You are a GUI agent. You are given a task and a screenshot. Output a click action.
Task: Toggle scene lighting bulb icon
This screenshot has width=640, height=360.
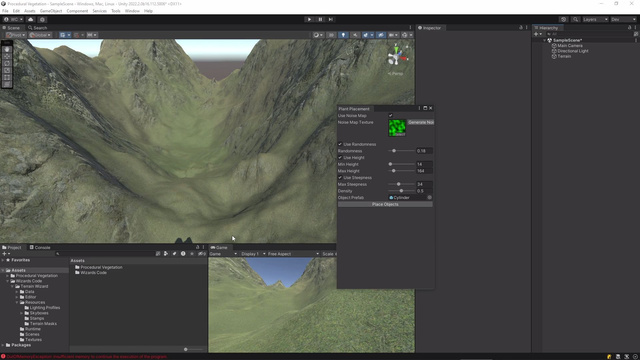point(343,35)
